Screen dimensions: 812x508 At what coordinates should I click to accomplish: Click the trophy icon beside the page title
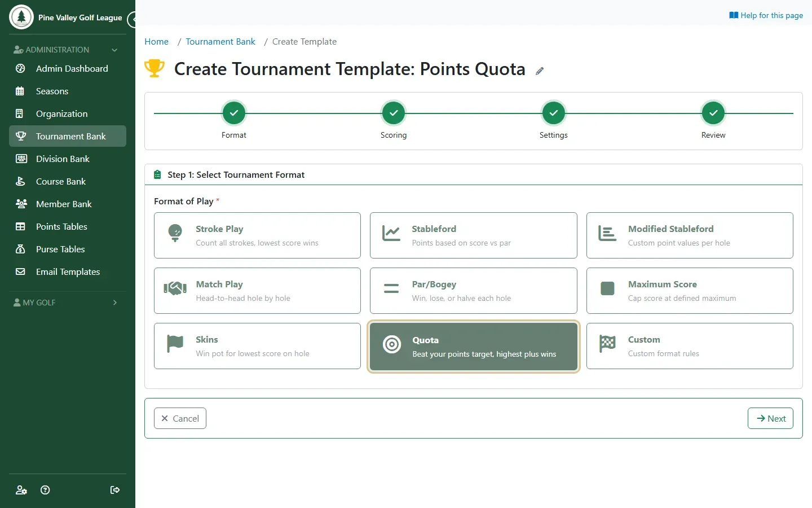click(x=155, y=68)
